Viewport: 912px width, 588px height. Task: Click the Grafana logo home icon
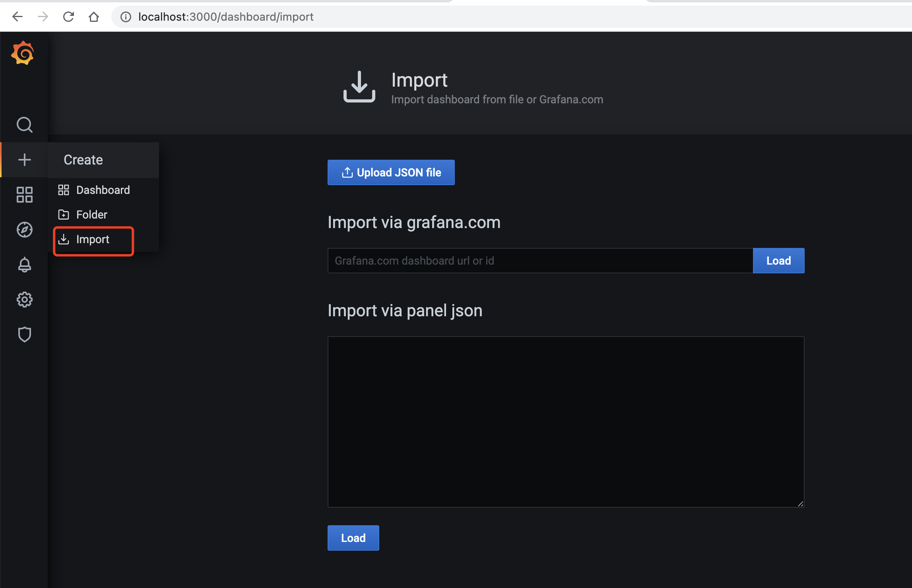point(23,53)
